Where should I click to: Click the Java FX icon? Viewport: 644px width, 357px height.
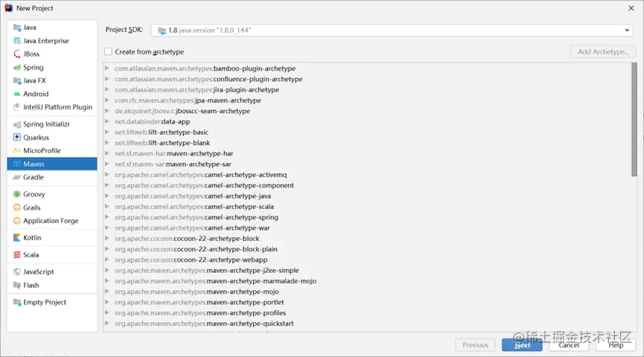17,80
